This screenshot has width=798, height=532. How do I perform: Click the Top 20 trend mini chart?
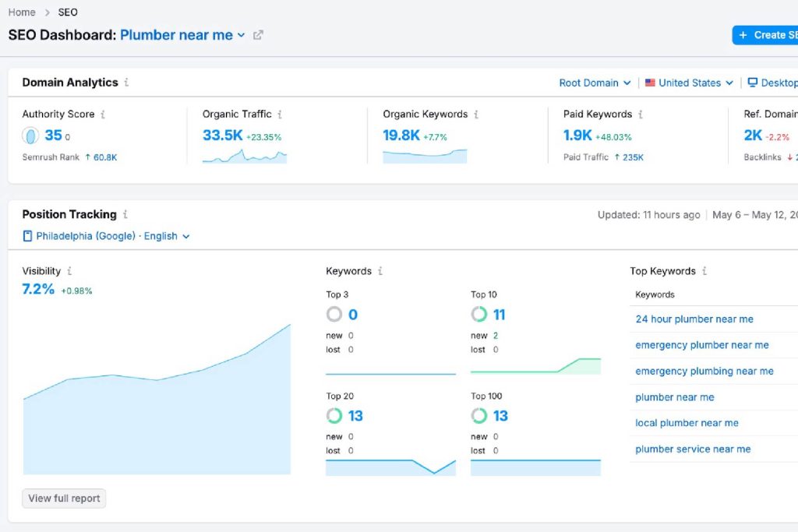[390, 467]
